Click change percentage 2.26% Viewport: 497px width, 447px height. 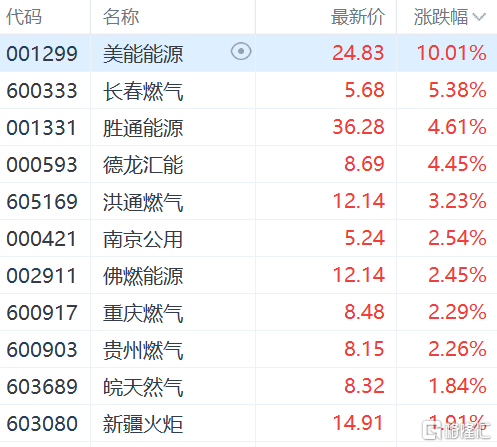pos(457,349)
